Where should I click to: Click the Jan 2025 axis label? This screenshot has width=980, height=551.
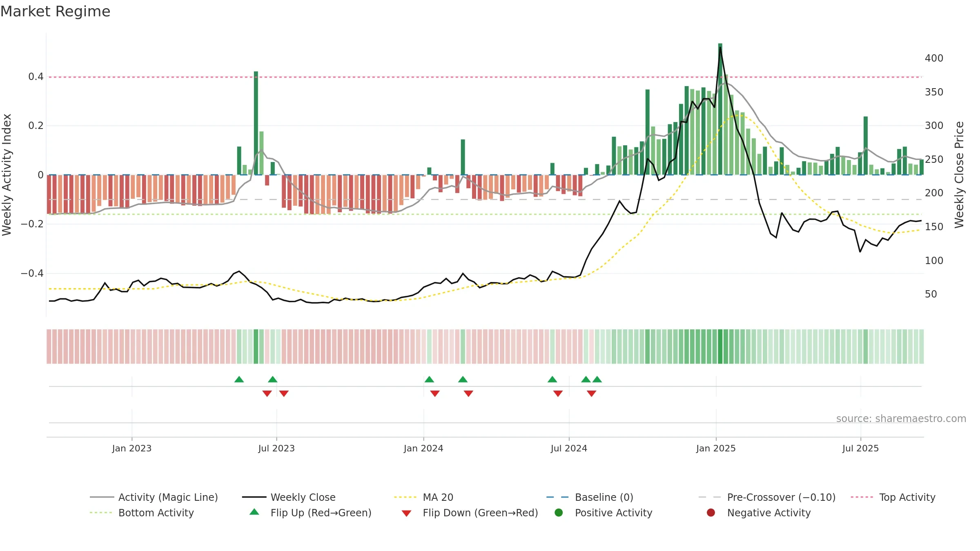coord(716,448)
